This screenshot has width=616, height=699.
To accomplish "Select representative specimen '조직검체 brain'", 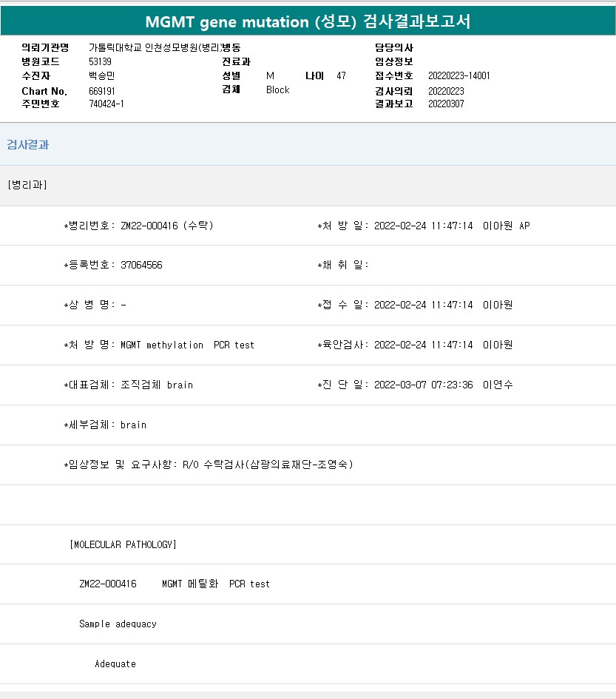I will click(157, 385).
